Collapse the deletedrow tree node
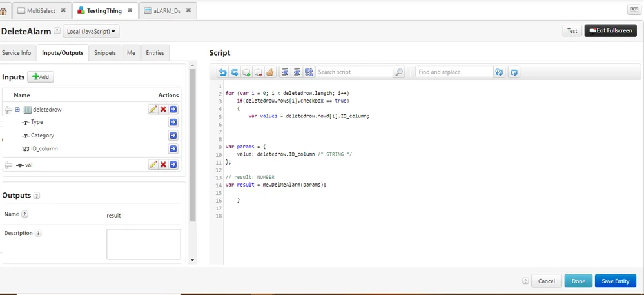Image resolution: width=644 pixels, height=295 pixels. coord(17,110)
